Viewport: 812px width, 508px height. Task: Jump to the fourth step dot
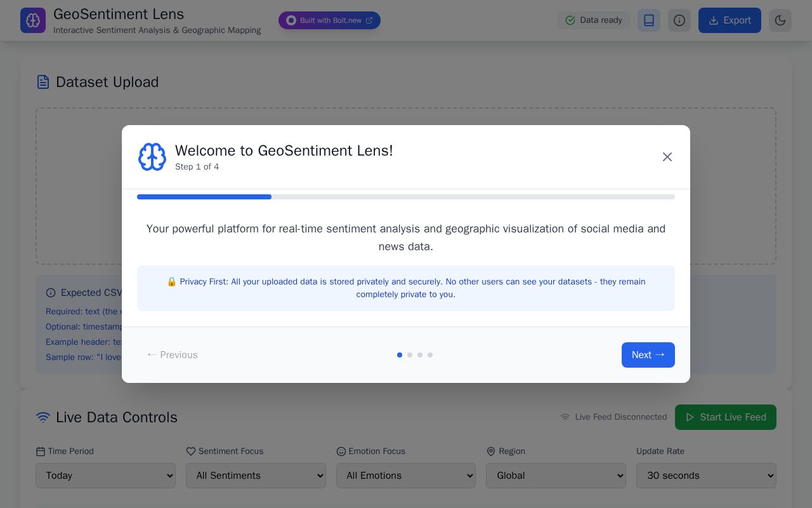click(x=430, y=355)
